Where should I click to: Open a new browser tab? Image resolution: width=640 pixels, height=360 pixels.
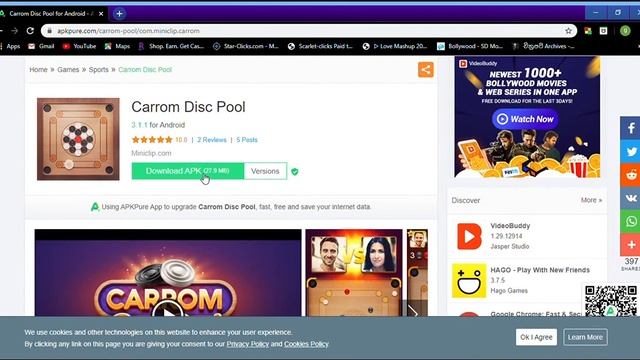click(x=119, y=13)
